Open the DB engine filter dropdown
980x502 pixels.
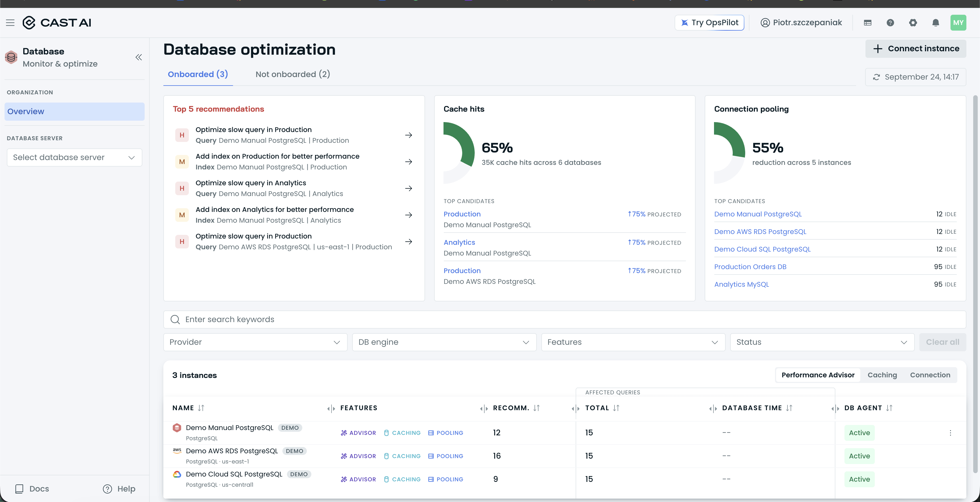click(x=444, y=343)
